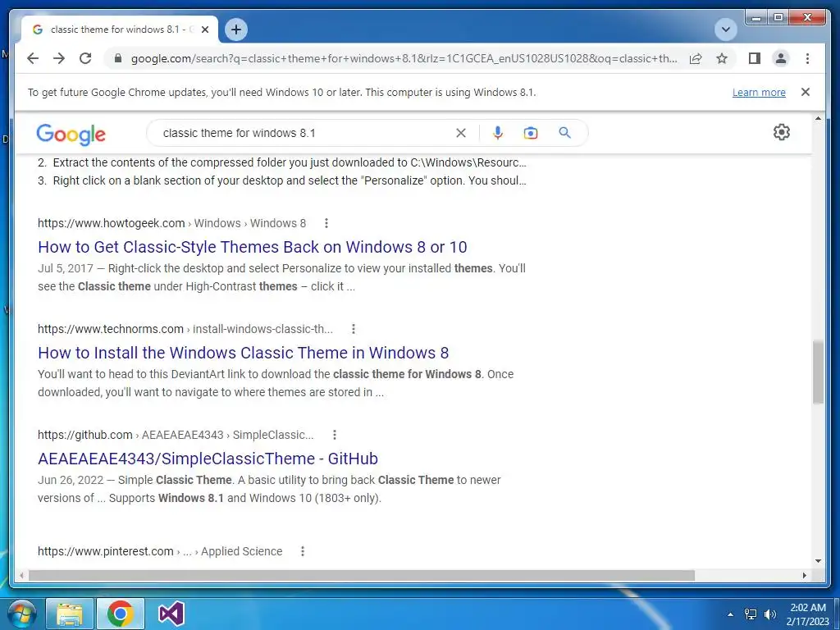Click Chrome icon in the taskbar

point(120,614)
